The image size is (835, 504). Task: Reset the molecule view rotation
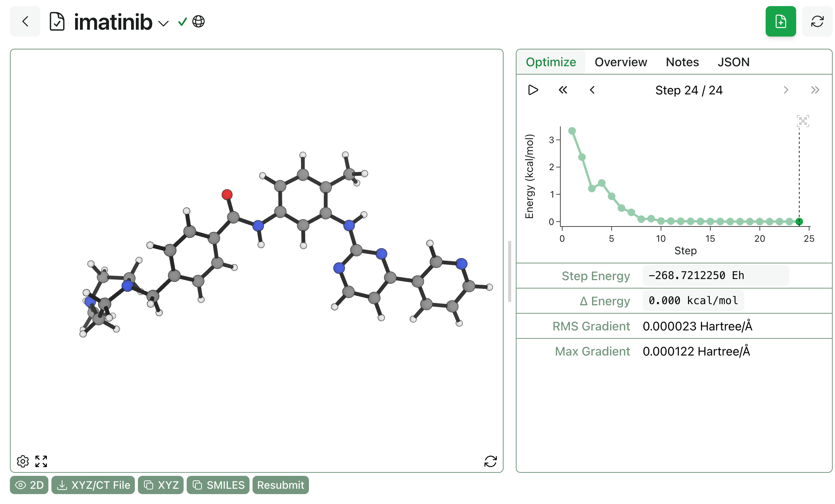coord(490,461)
